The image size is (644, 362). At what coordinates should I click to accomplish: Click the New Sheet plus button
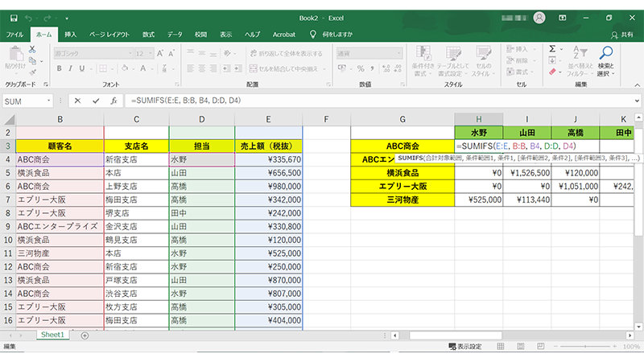coord(85,335)
